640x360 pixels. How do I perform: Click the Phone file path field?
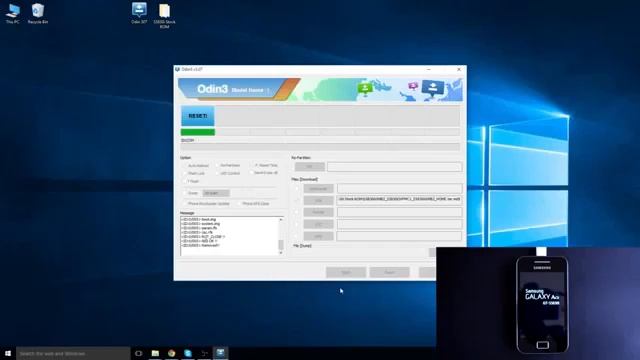(x=400, y=212)
